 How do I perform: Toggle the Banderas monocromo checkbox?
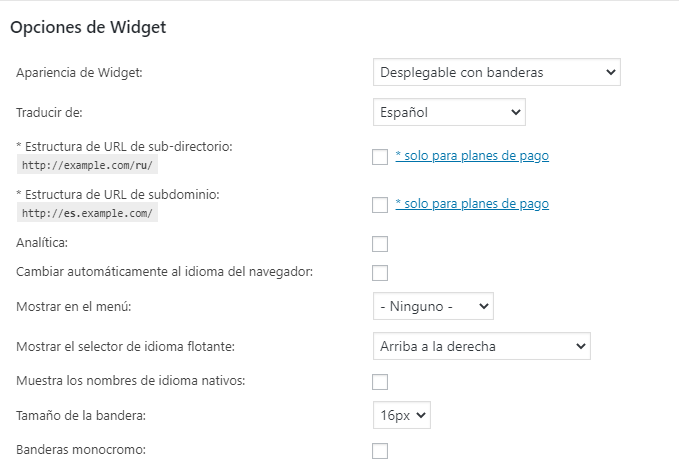click(x=379, y=451)
